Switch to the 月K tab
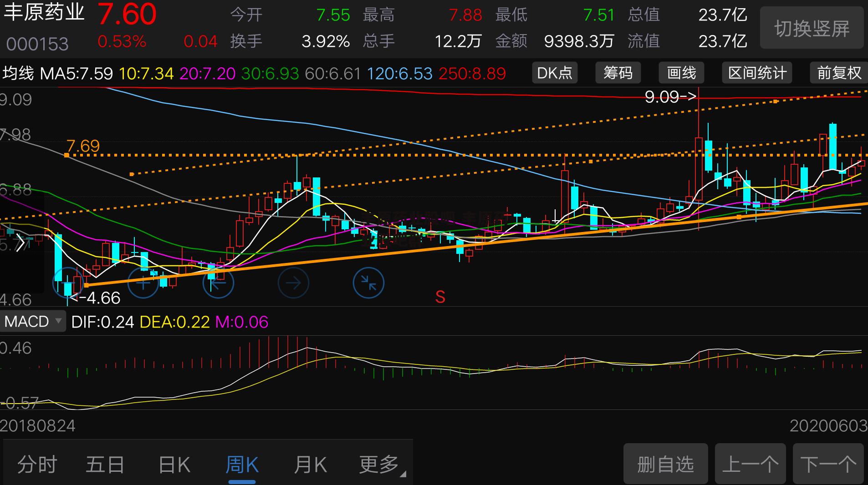868x485 pixels. click(x=310, y=465)
